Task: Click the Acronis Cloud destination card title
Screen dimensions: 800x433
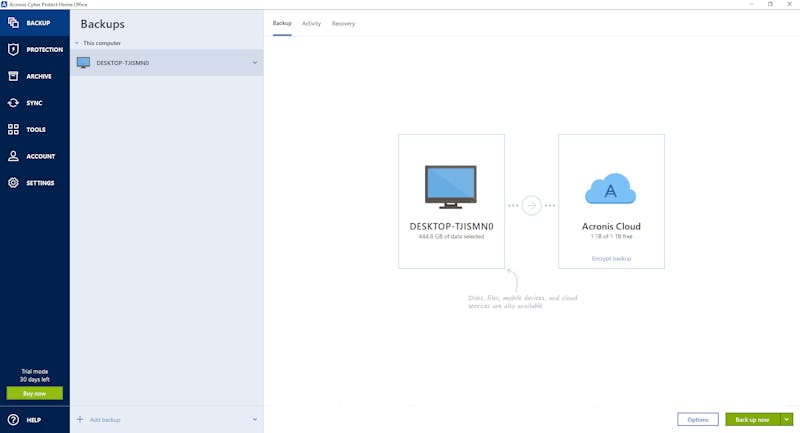Action: 611,226
